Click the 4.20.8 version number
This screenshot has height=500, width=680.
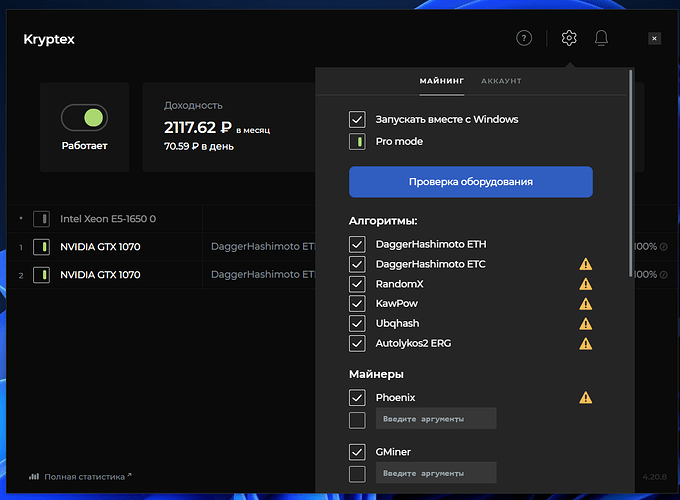coord(654,477)
